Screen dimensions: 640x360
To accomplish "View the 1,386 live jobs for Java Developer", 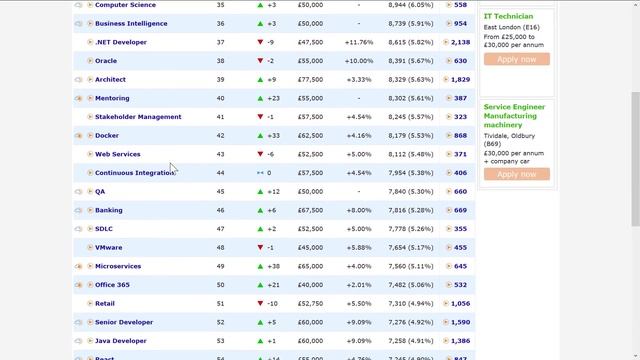I will tap(460, 341).
